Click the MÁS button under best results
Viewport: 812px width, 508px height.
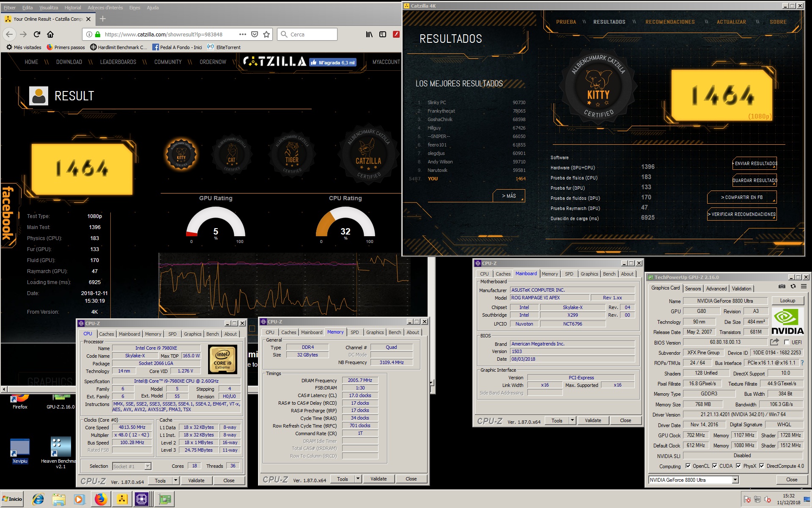point(509,196)
